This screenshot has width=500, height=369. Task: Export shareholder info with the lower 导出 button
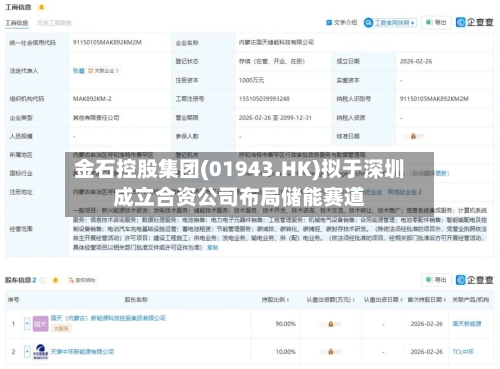[x=436, y=280]
